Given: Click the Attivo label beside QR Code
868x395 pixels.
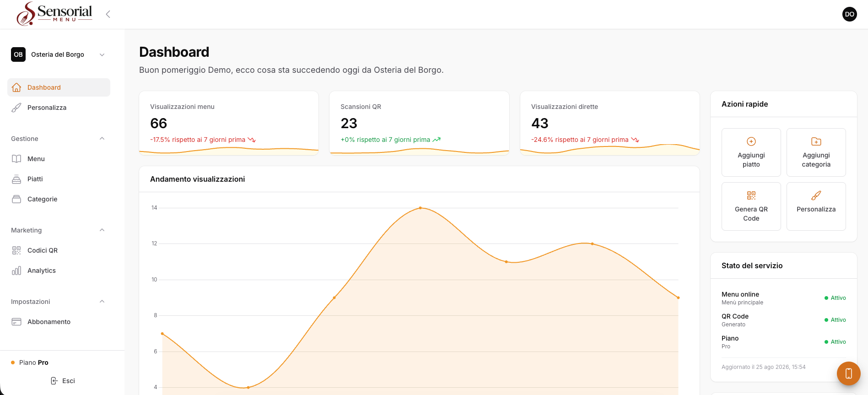Looking at the screenshot, I should 838,320.
